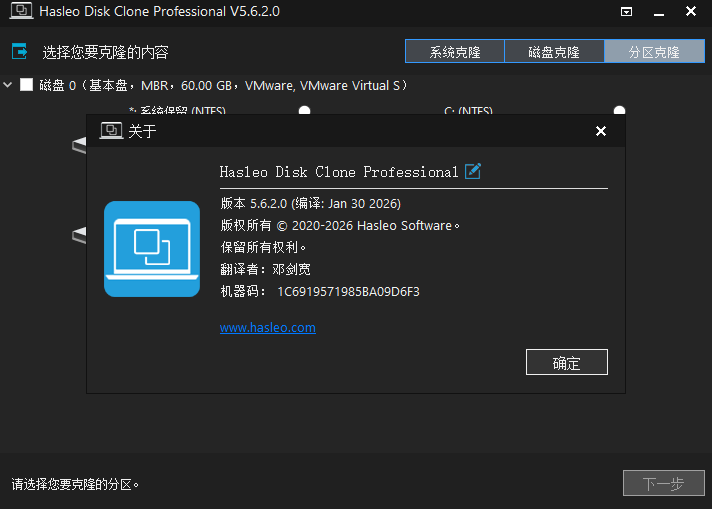Switch to 系统克隆 tab
Image resolution: width=712 pixels, height=509 pixels.
pyautogui.click(x=455, y=51)
